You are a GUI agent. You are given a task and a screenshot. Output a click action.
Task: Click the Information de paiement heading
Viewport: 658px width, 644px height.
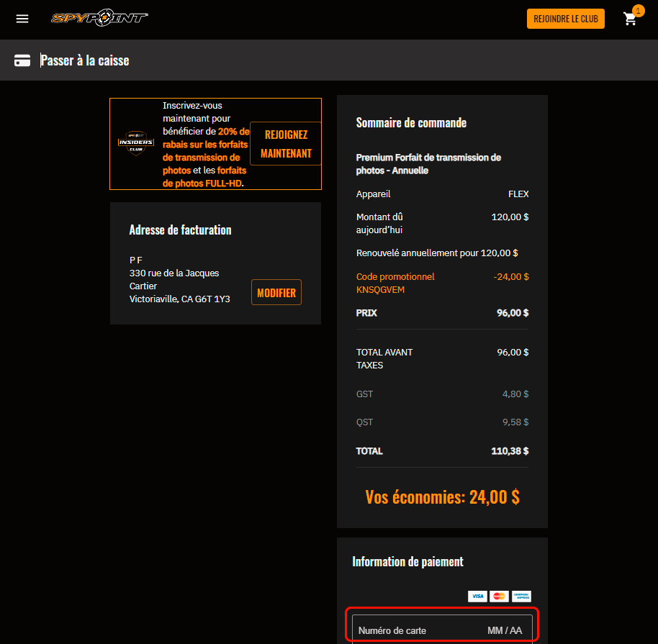[407, 562]
